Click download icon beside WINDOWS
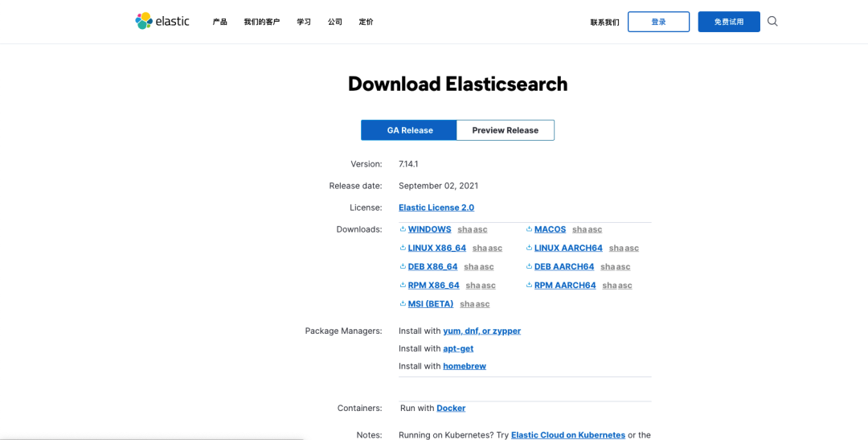868x440 pixels. point(403,229)
